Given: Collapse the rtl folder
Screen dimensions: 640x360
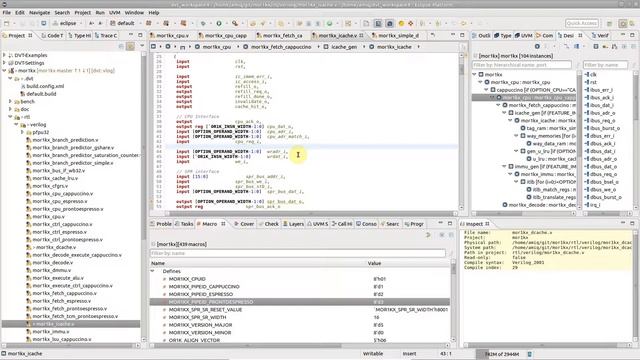Looking at the screenshot, I should pyautogui.click(x=10, y=117).
